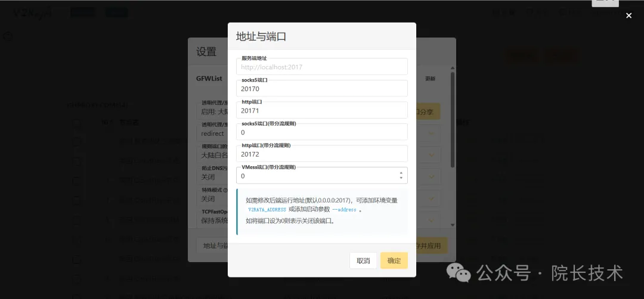Click the 更新 link next to GFWList

(430, 79)
